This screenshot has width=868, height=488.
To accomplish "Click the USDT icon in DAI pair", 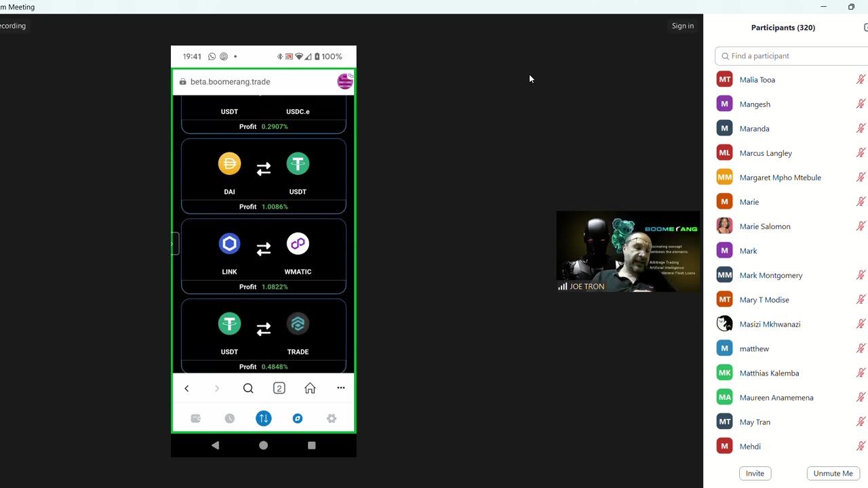I will tap(298, 164).
